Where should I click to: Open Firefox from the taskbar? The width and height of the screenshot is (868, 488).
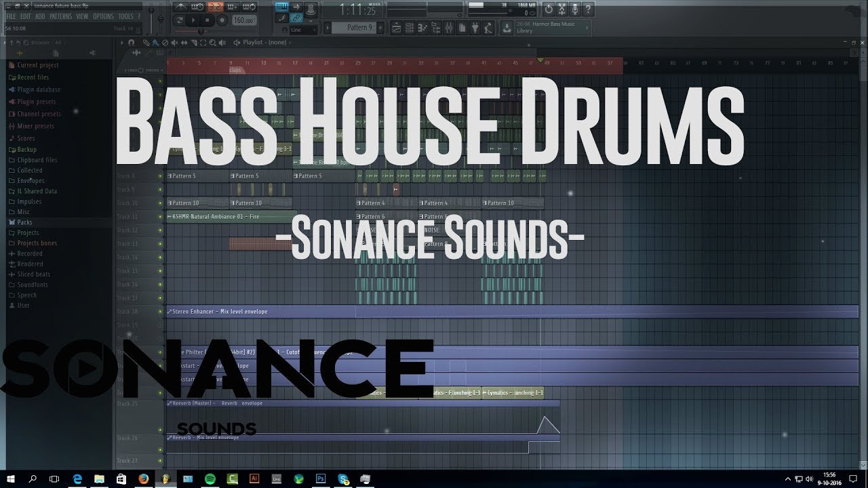143,479
